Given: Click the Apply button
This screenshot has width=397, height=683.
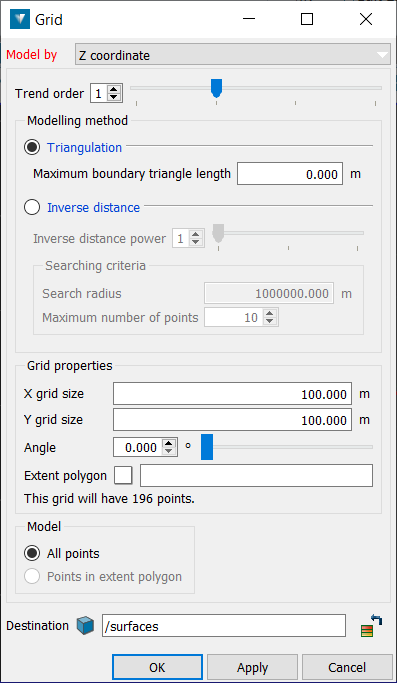Looking at the screenshot, I should [252, 667].
